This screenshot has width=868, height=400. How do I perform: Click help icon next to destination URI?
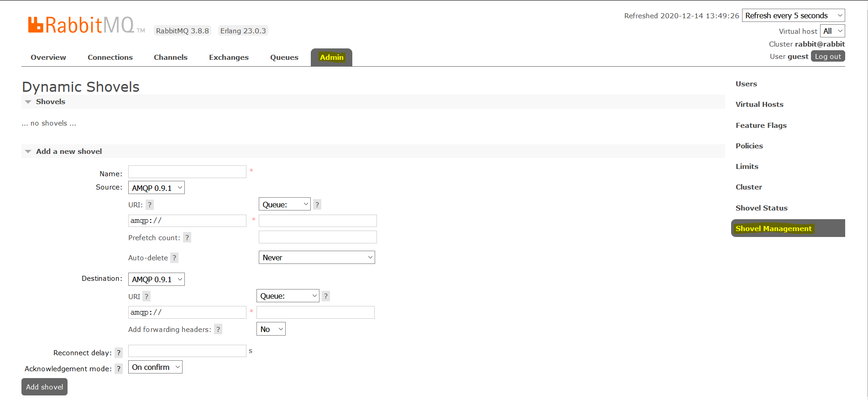(x=146, y=297)
